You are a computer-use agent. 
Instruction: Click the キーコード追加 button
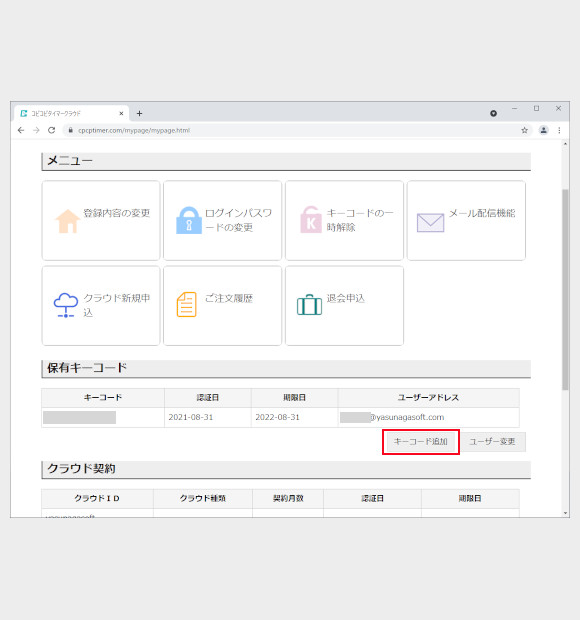click(x=421, y=442)
